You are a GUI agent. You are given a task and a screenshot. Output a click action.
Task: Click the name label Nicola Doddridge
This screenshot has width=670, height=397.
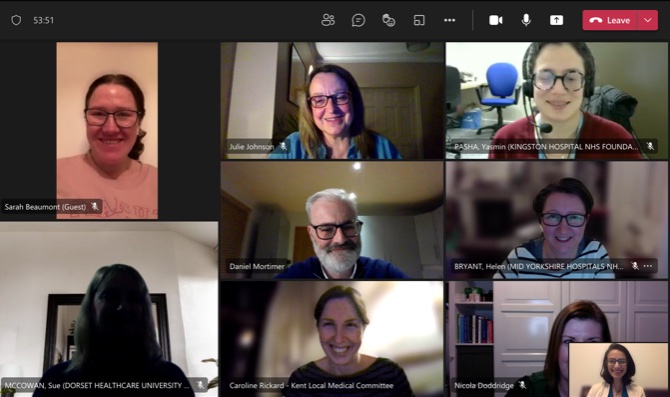pos(484,385)
